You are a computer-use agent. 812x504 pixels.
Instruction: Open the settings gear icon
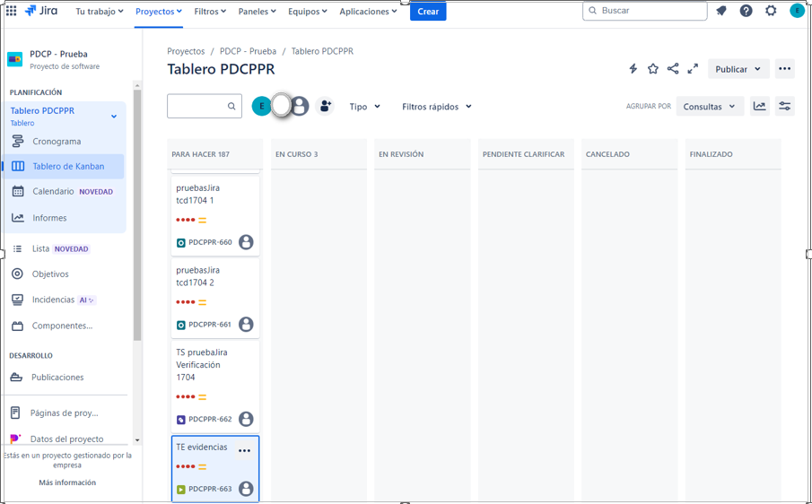(x=771, y=11)
